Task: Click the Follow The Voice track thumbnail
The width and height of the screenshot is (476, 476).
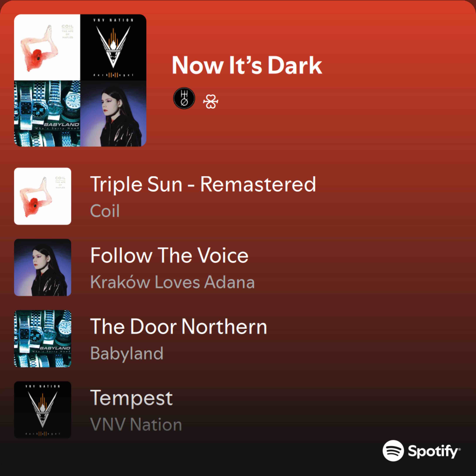Action: tap(43, 267)
